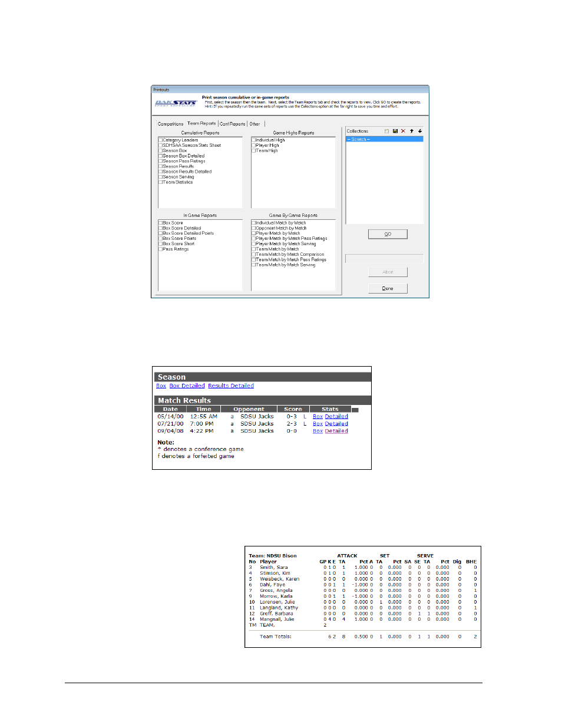
Task: Click the DakStats logo
Action: coord(175,103)
